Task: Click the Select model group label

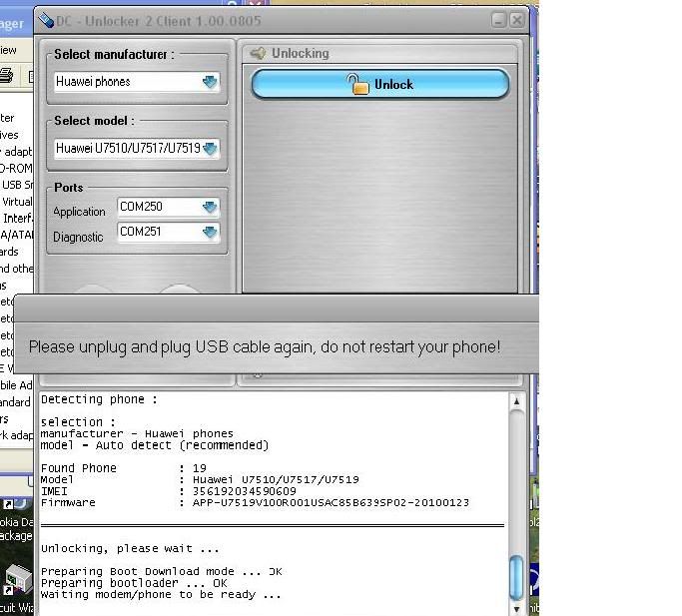Action: pyautogui.click(x=94, y=121)
